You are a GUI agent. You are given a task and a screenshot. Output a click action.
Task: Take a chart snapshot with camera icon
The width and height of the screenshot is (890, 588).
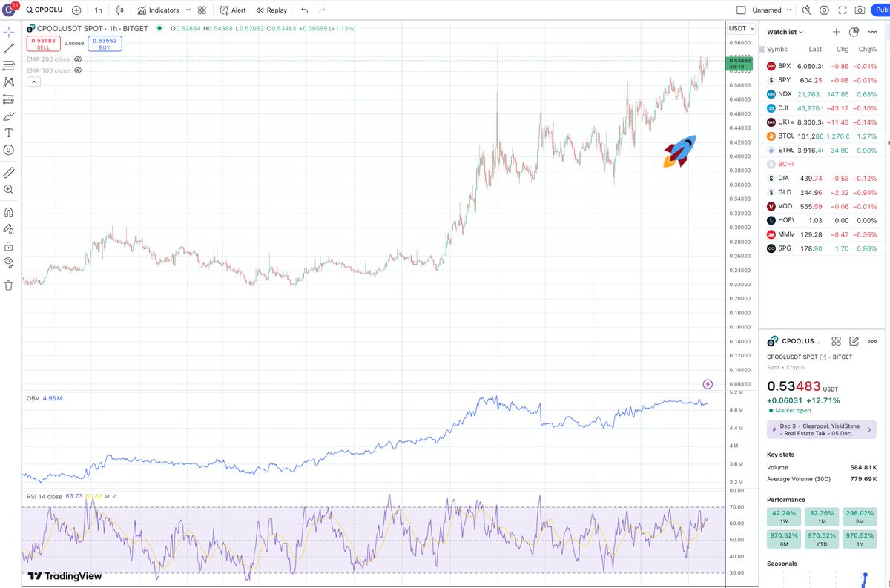tap(860, 10)
